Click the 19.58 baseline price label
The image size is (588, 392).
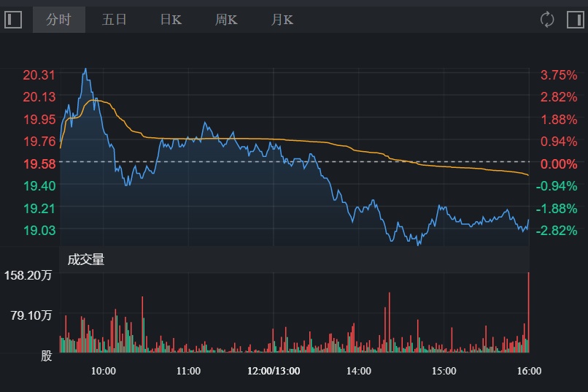point(39,164)
